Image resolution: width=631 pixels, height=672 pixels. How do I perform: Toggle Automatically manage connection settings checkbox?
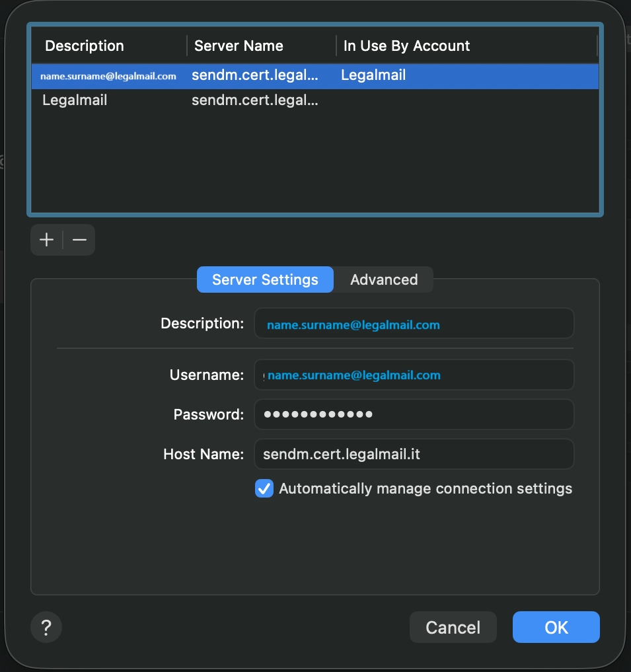pyautogui.click(x=264, y=489)
